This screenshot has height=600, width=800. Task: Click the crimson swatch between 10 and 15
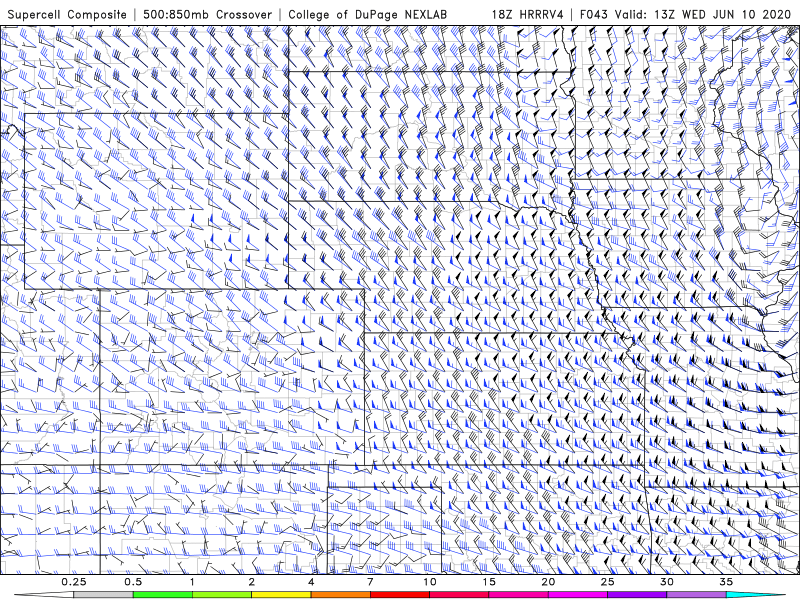(x=459, y=595)
